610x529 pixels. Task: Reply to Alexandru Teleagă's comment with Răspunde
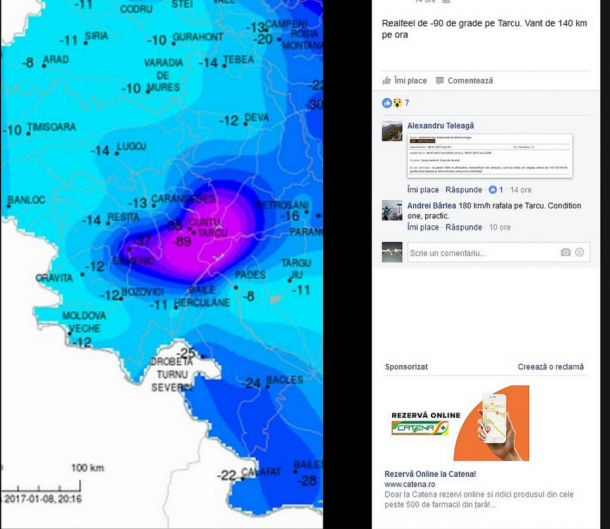point(463,189)
